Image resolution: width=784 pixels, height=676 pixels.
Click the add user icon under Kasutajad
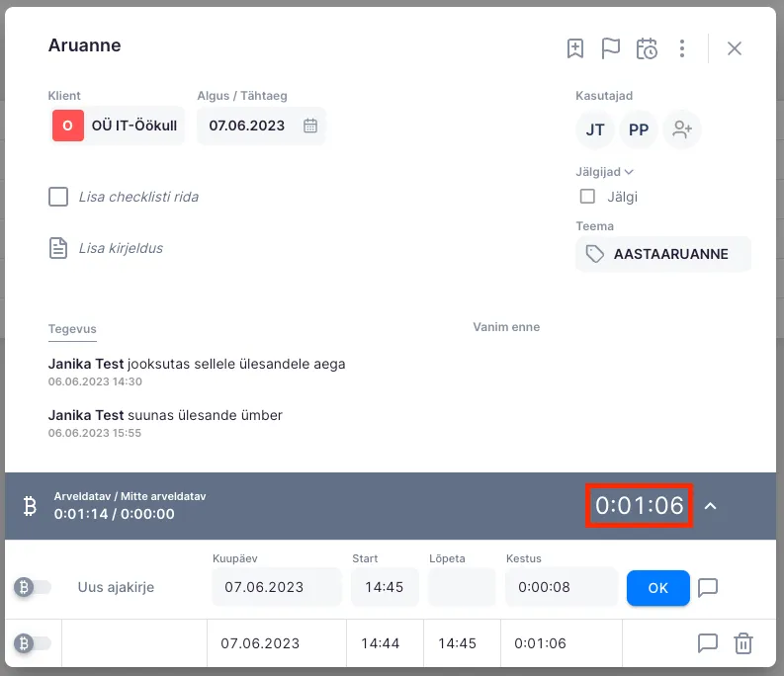coord(681,129)
